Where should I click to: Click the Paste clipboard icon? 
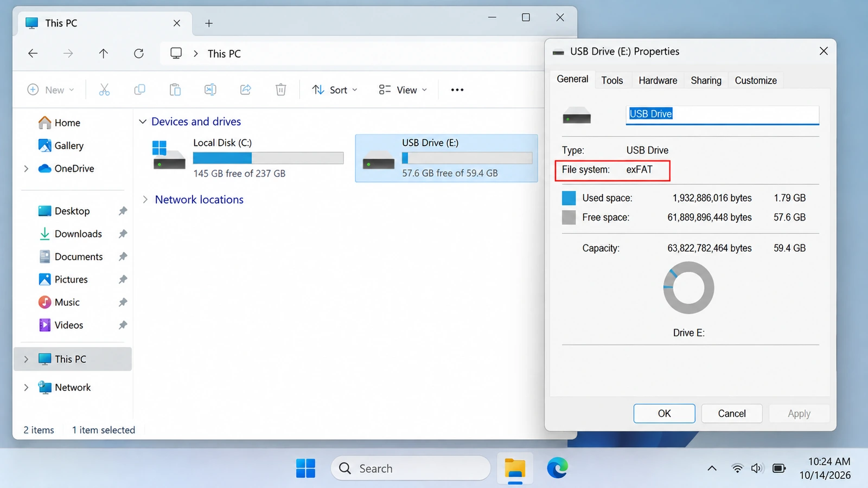(x=175, y=89)
